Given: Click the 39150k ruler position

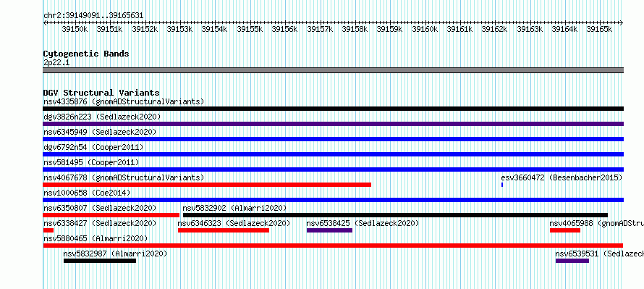Looking at the screenshot, I should point(75,29).
